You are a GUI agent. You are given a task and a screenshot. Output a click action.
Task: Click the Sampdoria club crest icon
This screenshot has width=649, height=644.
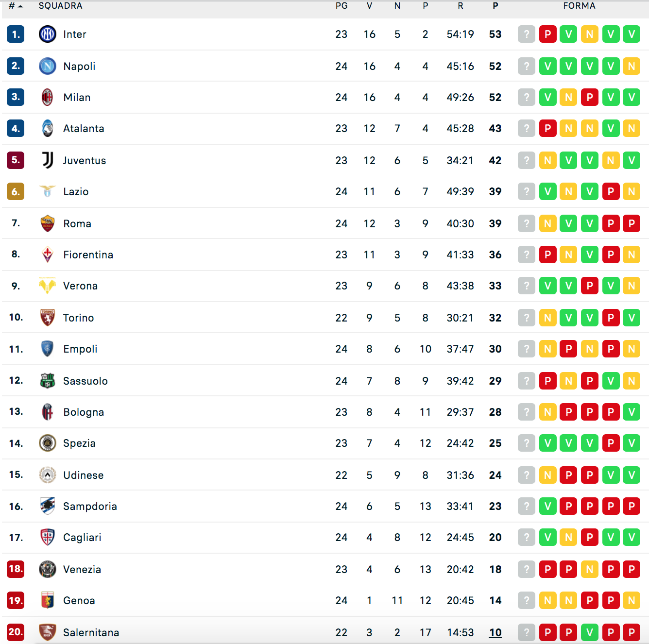(48, 506)
